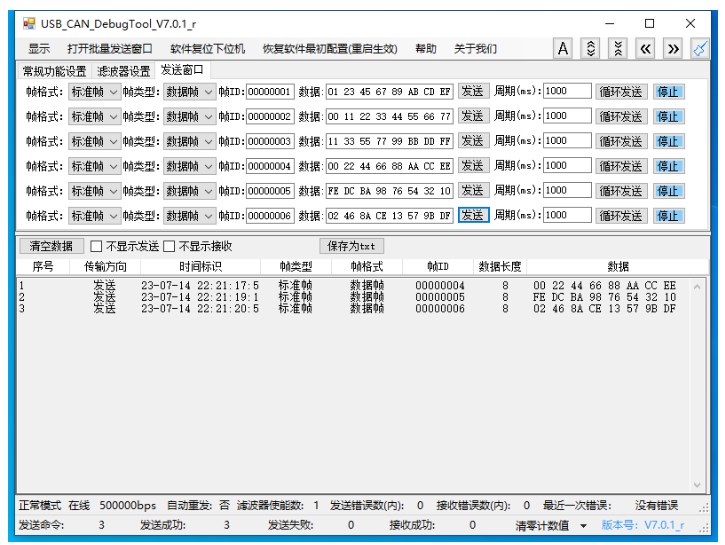This screenshot has width=725, height=545.
Task: Open the 打开批量发送窗口 menu item
Action: tap(110, 49)
